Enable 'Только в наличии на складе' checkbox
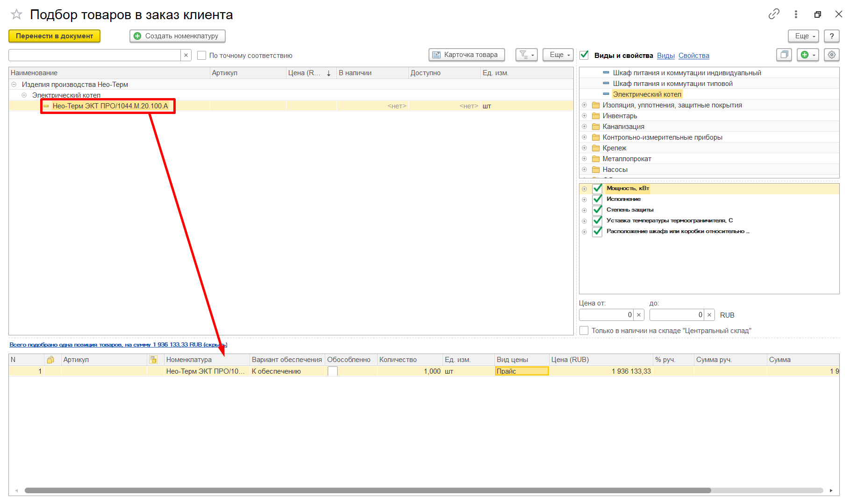This screenshot has height=504, width=850. [x=584, y=331]
